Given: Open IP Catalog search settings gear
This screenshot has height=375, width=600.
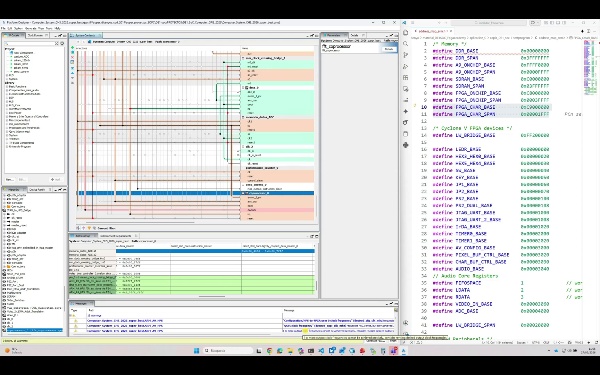Looking at the screenshot, I should [x=62, y=44].
